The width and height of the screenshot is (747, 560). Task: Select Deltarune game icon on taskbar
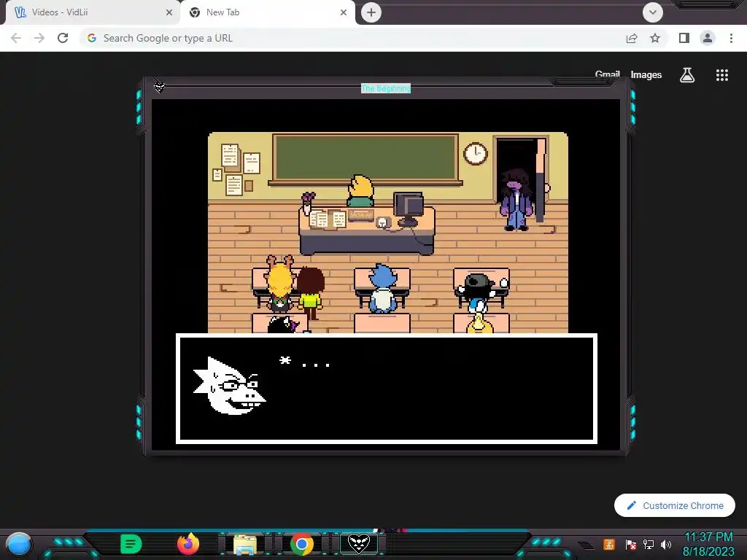[x=359, y=544]
